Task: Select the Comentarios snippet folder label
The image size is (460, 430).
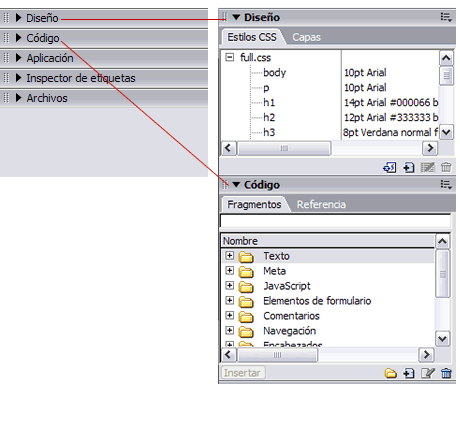Action: click(x=291, y=316)
